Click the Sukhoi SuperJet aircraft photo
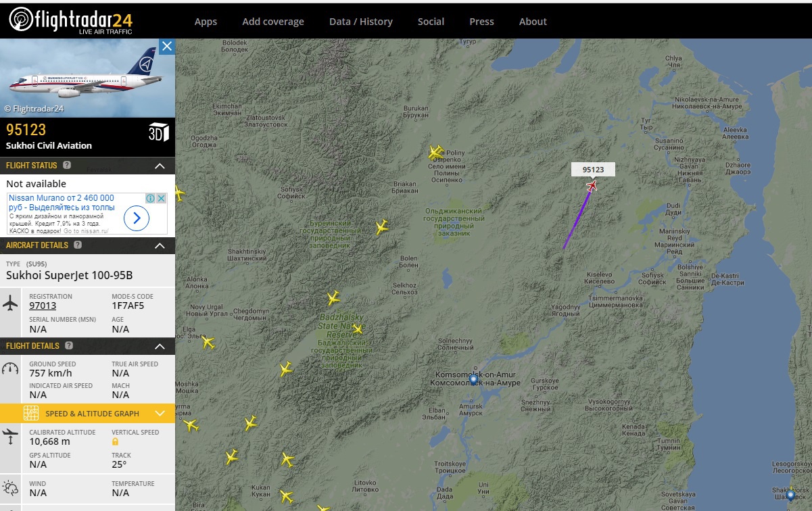The width and height of the screenshot is (812, 511). click(x=81, y=78)
